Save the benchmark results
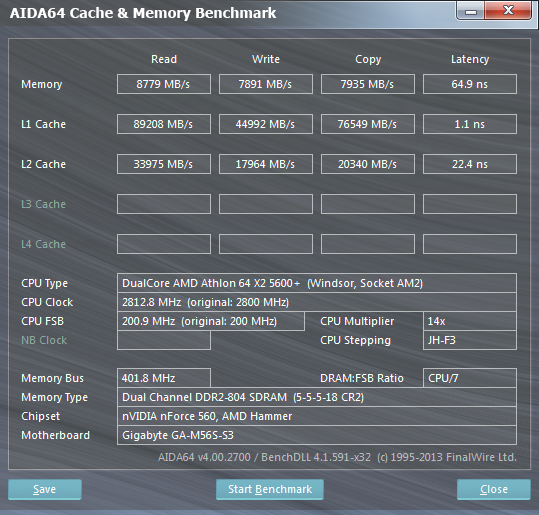The image size is (539, 515). click(45, 489)
